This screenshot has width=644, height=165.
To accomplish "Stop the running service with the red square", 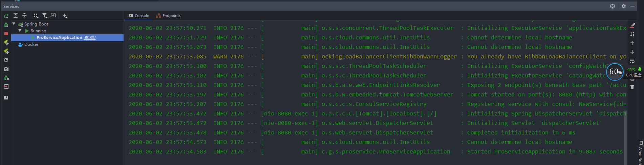I will coord(6,34).
